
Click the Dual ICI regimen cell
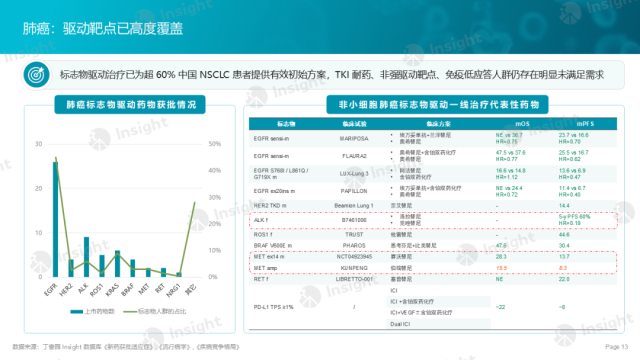click(400, 324)
